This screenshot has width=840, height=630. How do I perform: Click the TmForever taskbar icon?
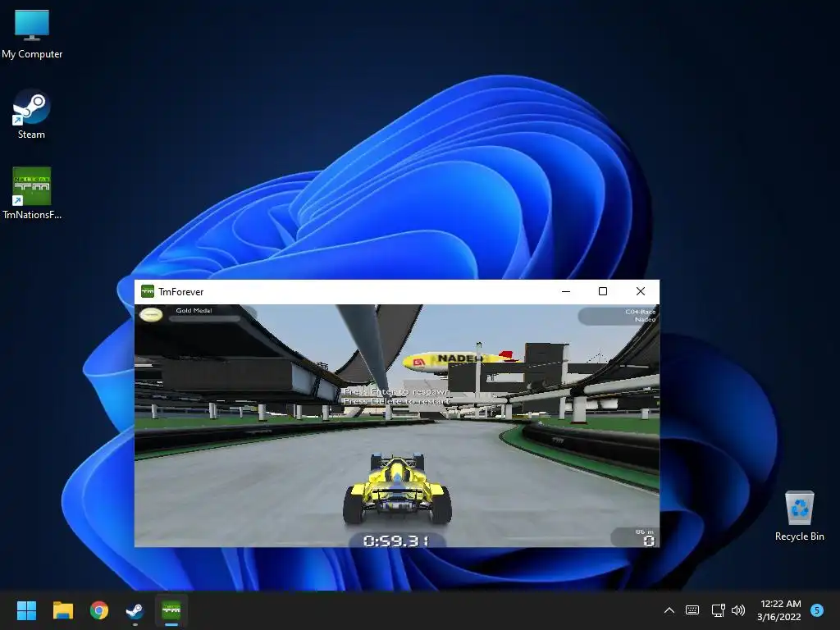tap(171, 610)
